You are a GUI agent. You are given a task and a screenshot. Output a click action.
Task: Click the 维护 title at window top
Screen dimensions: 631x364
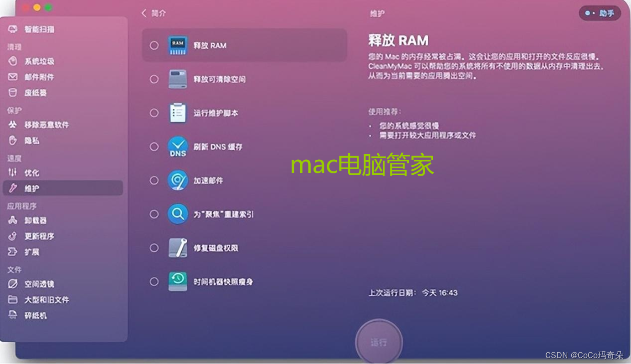(377, 14)
